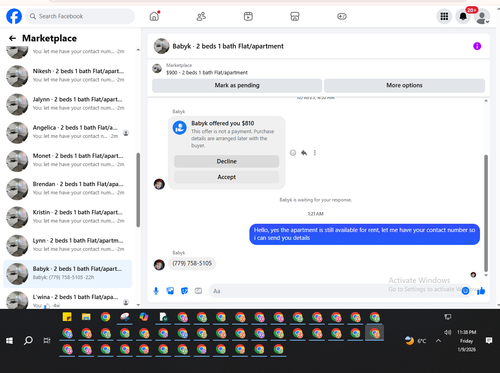Viewport: 500px width, 373px height.
Task: Open the Notifications bell
Action: pyautogui.click(x=463, y=16)
